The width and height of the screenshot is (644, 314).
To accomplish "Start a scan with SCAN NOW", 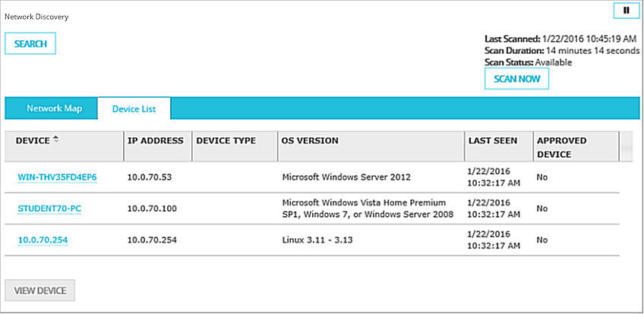I will coord(516,79).
